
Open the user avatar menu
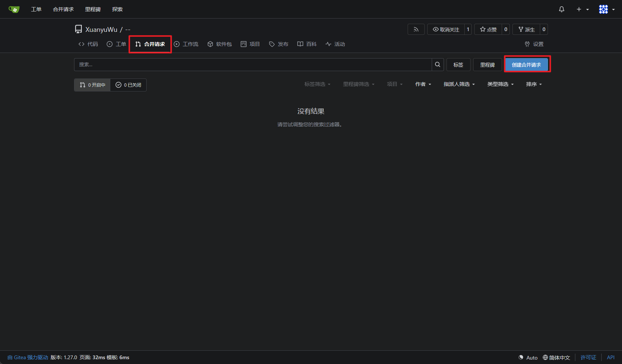tap(607, 9)
